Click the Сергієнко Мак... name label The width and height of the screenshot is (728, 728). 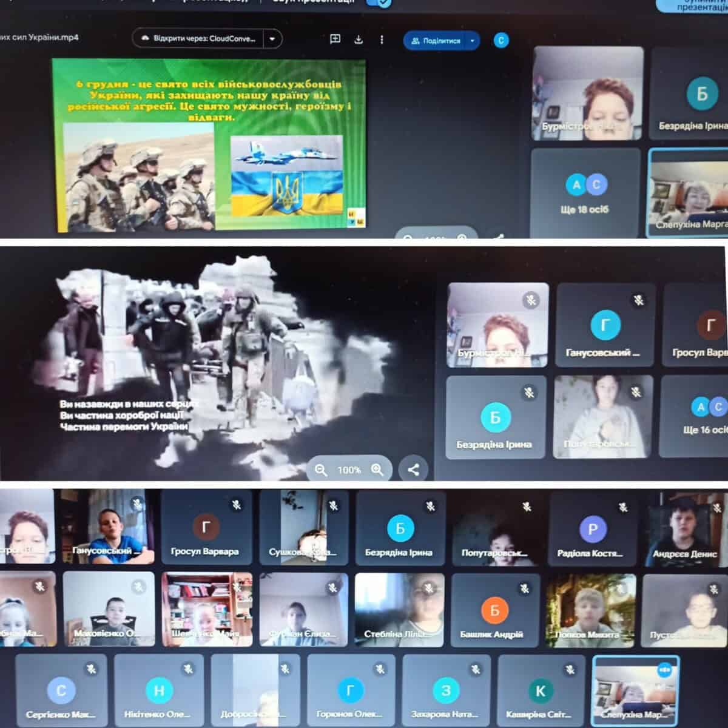tap(61, 715)
